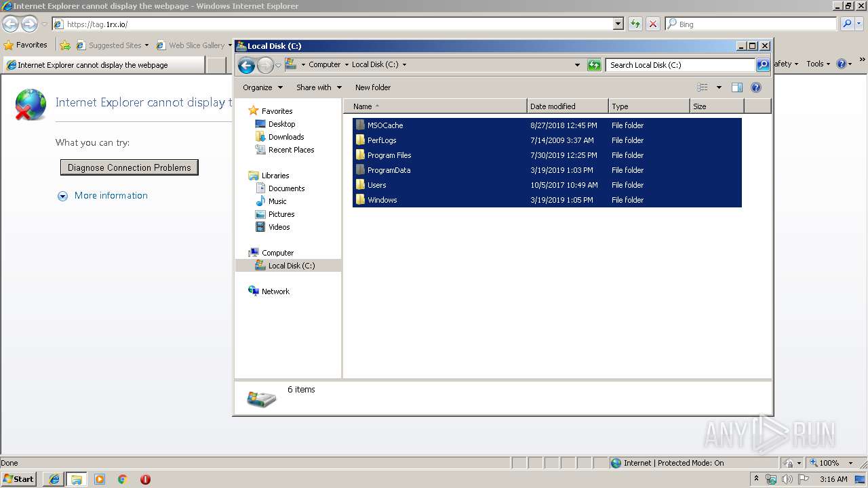The width and height of the screenshot is (868, 488).
Task: Click the Bing search magnifier button
Action: [x=847, y=24]
